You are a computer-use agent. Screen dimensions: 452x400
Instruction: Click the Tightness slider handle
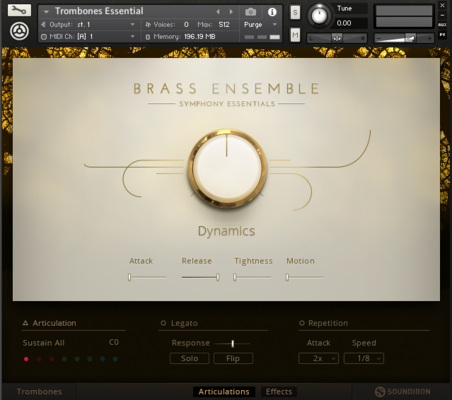235,277
